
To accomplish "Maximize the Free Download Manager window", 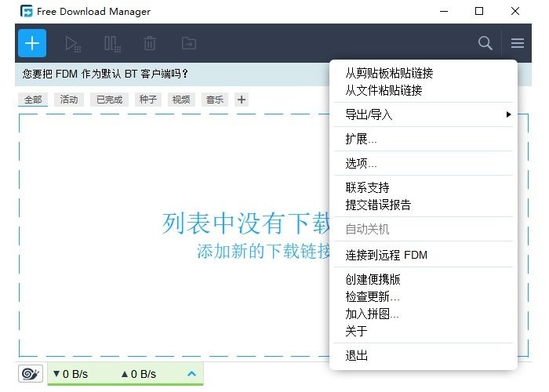I will pos(479,11).
